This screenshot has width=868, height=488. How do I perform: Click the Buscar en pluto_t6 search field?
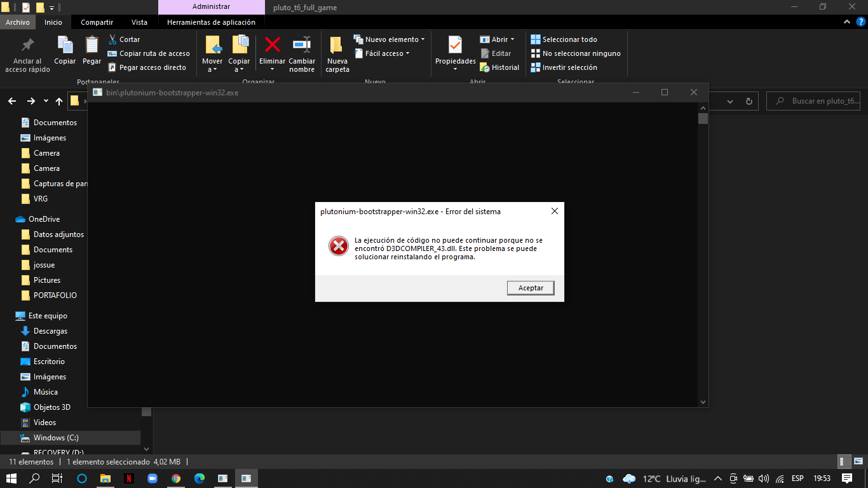click(x=815, y=101)
